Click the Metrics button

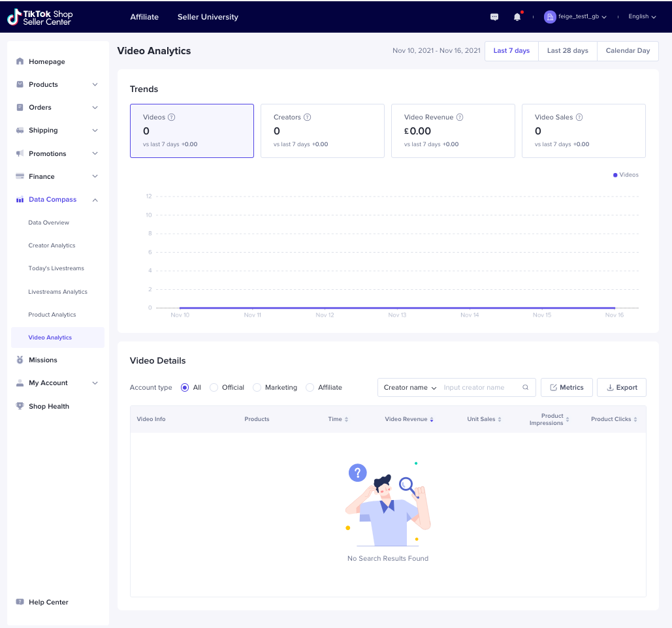tap(566, 388)
